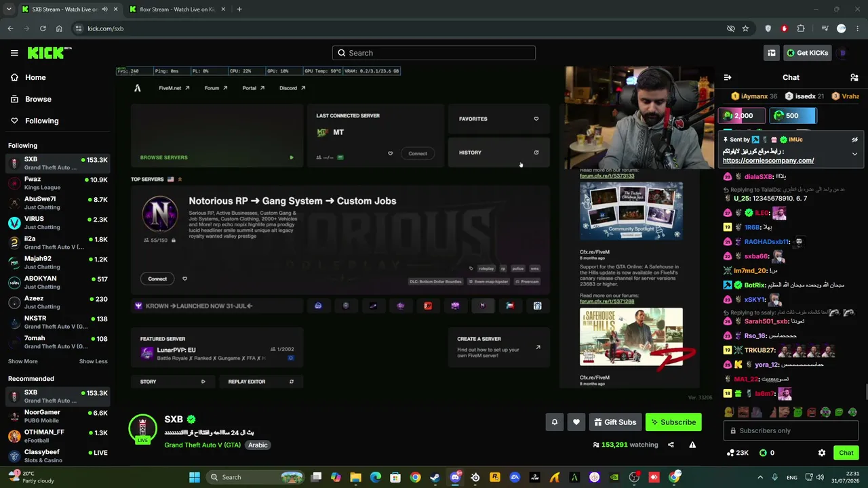Open the Kick sidebar hamburger menu
The height and width of the screenshot is (488, 868).
coord(14,53)
